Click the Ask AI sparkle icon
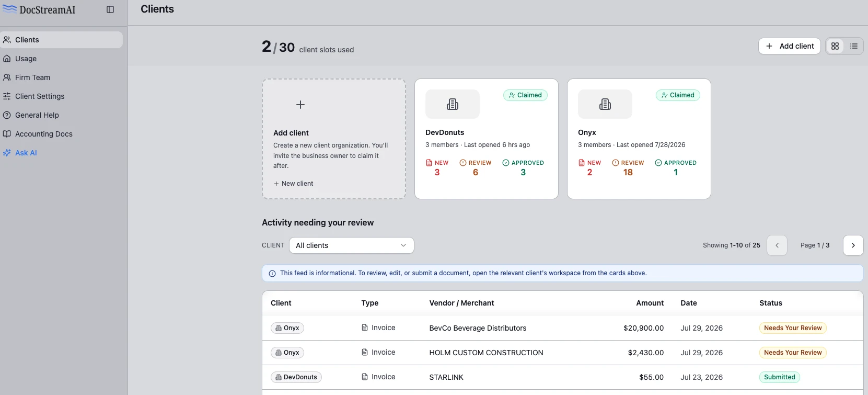 [7, 153]
